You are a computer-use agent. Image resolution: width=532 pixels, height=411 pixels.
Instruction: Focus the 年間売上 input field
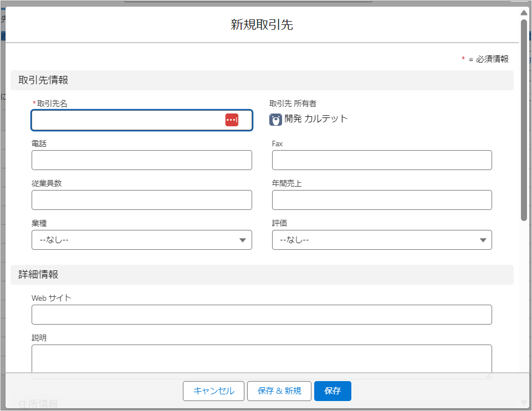[x=381, y=200]
